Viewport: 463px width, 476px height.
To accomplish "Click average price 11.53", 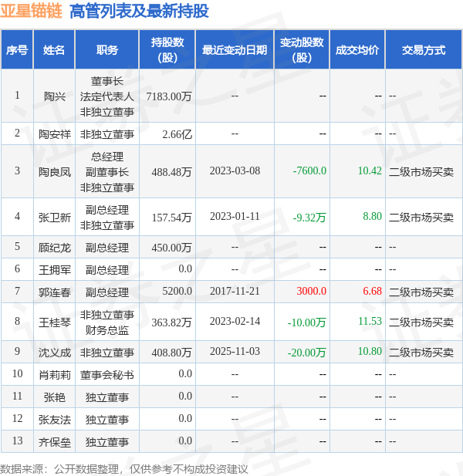I will pyautogui.click(x=370, y=321).
